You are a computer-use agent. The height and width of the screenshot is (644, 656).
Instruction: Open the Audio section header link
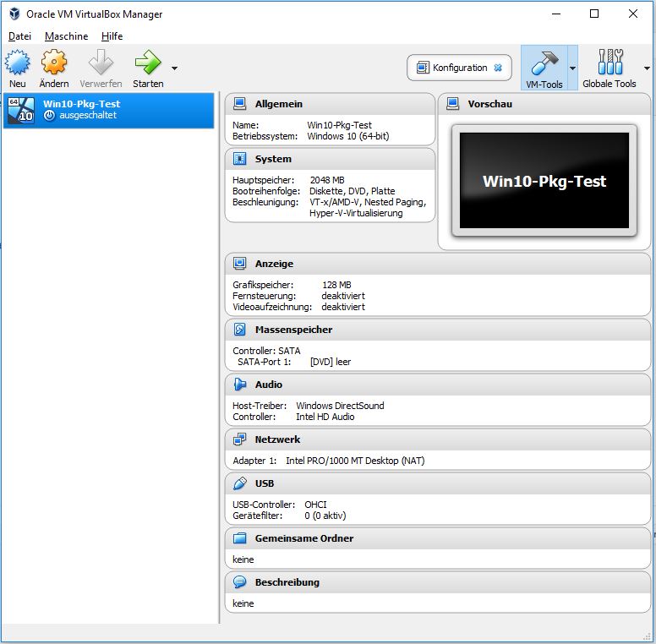269,385
